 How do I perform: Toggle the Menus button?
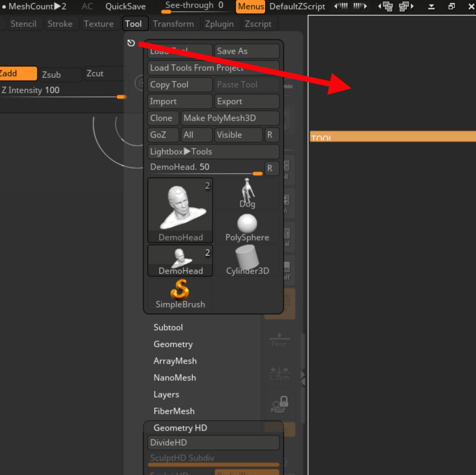coord(251,7)
